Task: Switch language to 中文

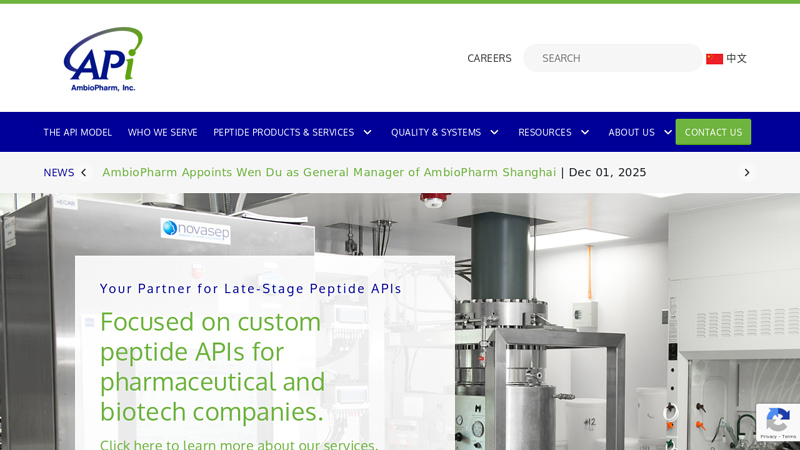Action: click(736, 58)
